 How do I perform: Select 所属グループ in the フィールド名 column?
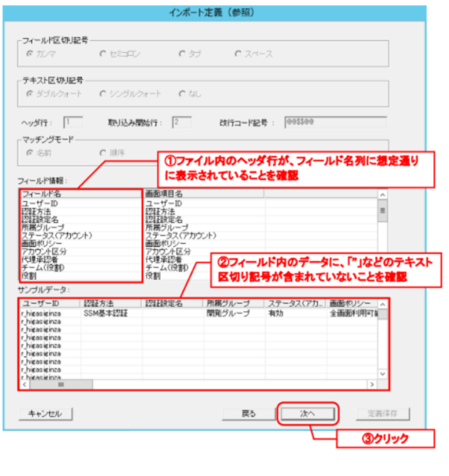point(43,227)
